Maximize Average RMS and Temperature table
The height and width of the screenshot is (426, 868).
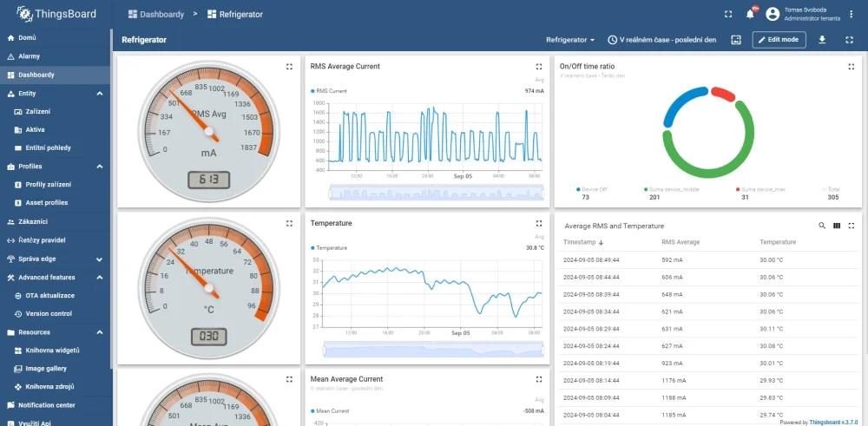[x=852, y=226]
